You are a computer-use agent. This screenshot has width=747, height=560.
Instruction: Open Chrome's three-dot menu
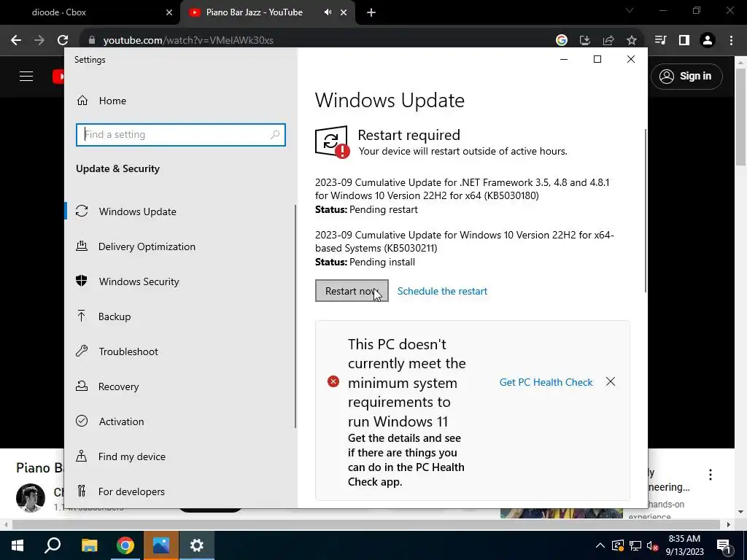point(731,40)
